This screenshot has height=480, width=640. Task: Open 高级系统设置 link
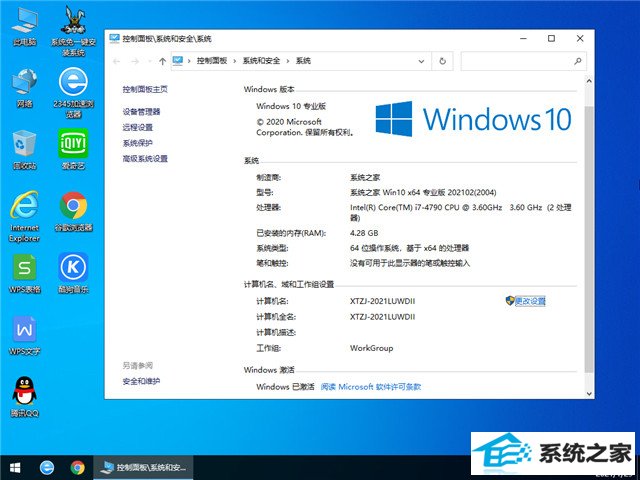[145, 158]
